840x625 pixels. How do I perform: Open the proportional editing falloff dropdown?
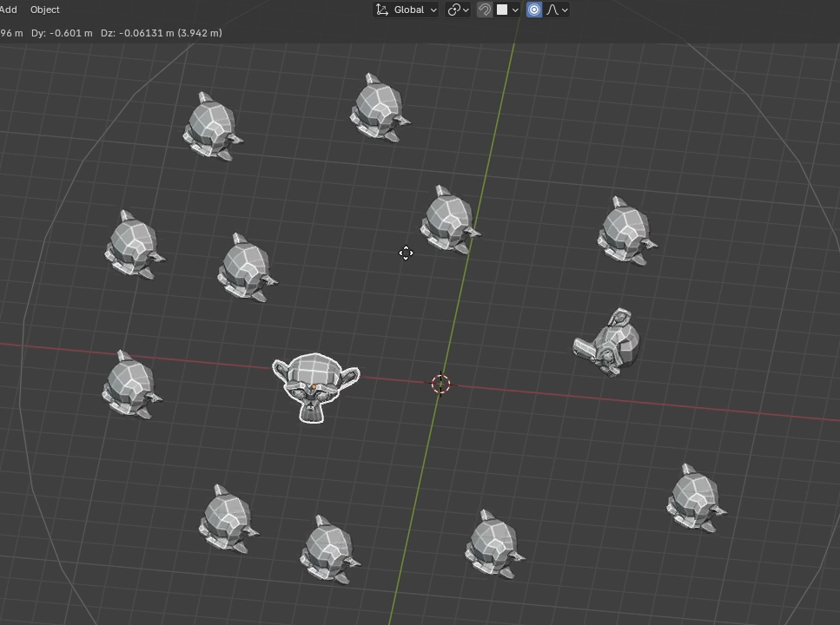click(557, 10)
